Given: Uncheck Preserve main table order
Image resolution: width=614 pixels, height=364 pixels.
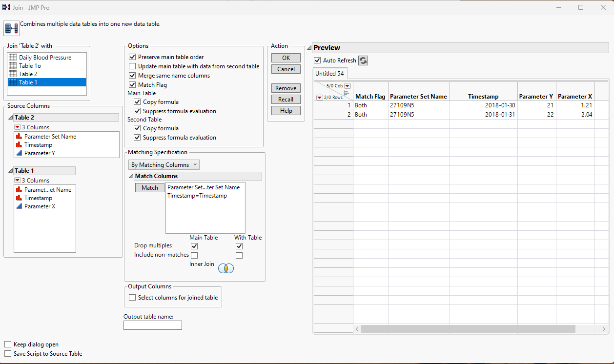Looking at the screenshot, I should click(132, 57).
